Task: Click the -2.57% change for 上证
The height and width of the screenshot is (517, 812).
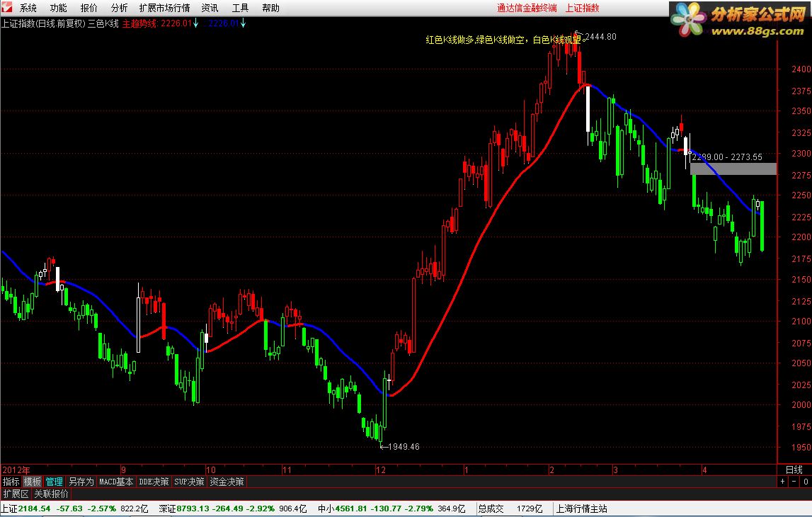Action: click(x=101, y=509)
